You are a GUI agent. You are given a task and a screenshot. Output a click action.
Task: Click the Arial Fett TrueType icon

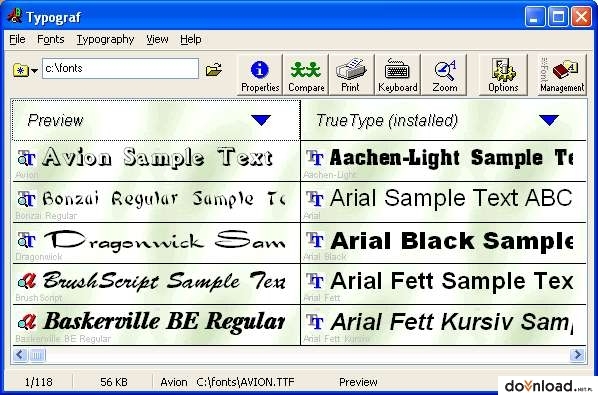tap(315, 281)
